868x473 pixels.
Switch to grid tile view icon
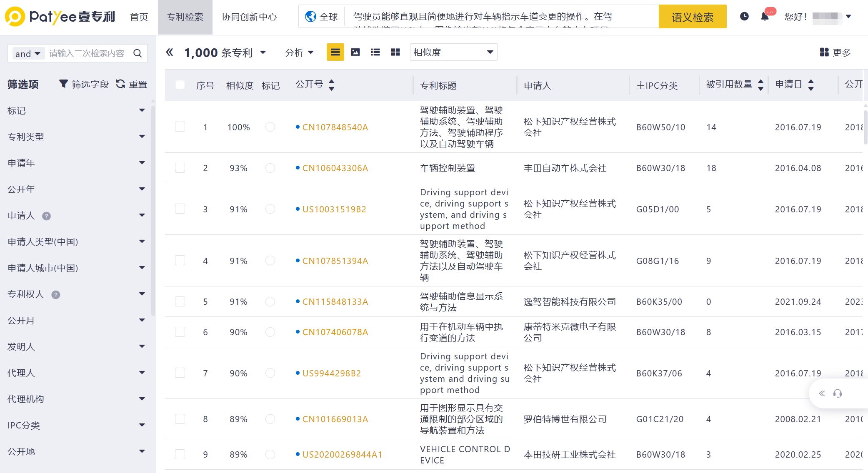coord(395,52)
